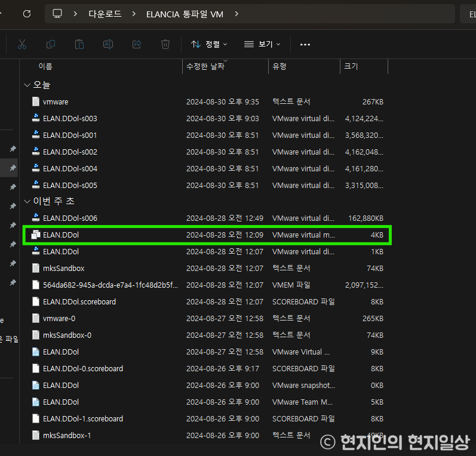476x456 pixels.
Task: Open the three-dots See more menu
Action: tap(305, 45)
